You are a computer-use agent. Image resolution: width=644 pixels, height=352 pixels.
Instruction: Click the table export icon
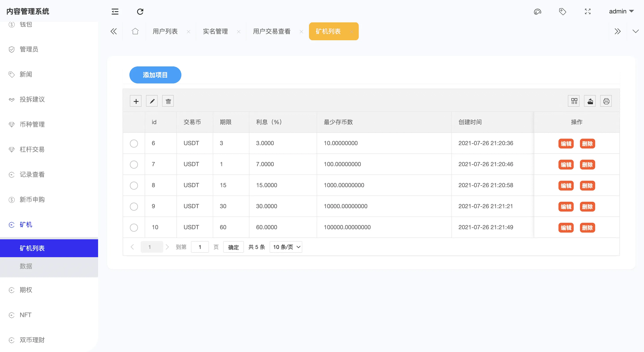point(590,101)
